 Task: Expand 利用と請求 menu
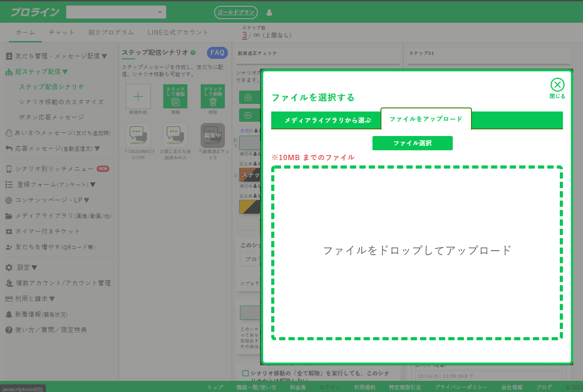(x=30, y=299)
